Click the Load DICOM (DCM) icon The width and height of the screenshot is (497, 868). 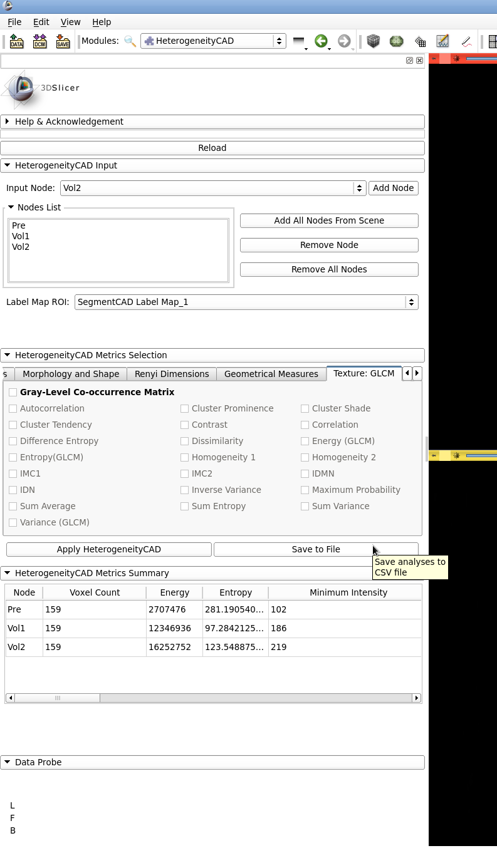tap(39, 41)
